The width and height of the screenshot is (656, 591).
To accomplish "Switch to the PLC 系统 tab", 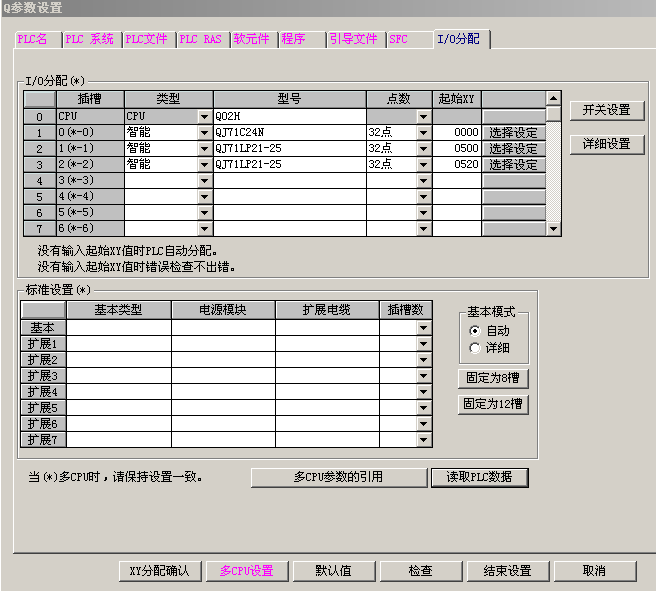I will [x=90, y=39].
